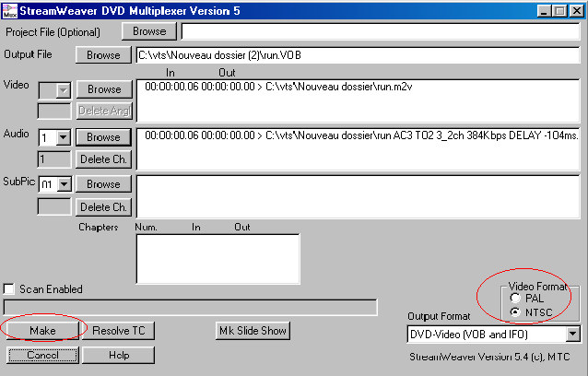Click the Cancel button
The width and height of the screenshot is (588, 376).
pos(42,355)
